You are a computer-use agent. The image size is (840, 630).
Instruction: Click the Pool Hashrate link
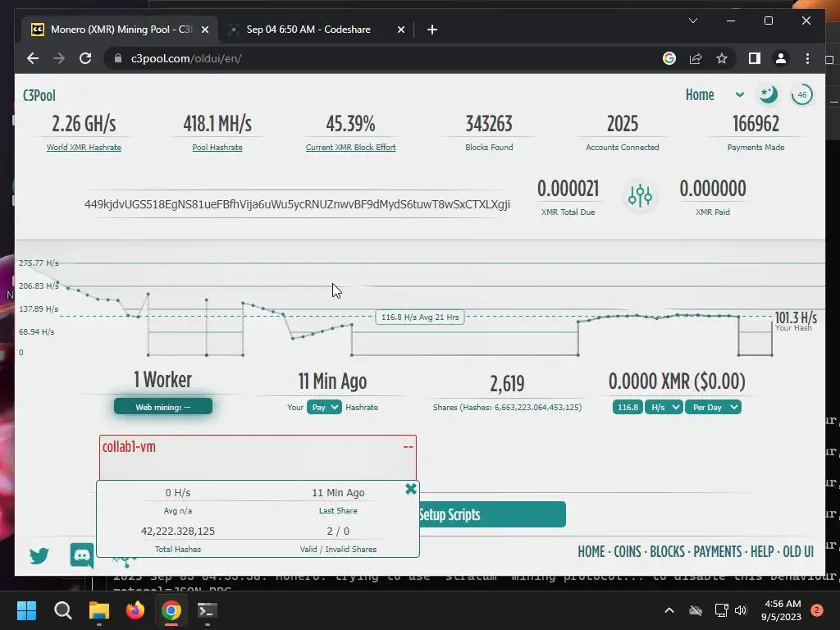pos(217,148)
